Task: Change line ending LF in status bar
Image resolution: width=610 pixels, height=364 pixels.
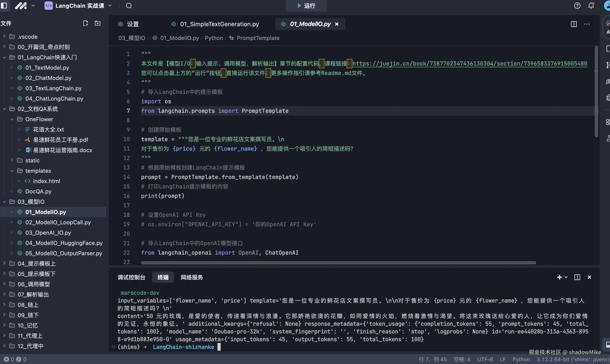Action: pyautogui.click(x=503, y=359)
